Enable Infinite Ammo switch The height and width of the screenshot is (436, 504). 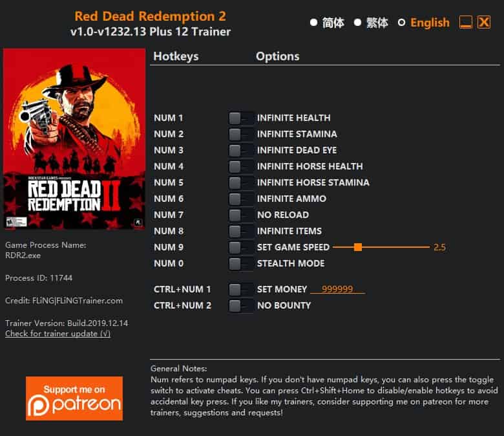[240, 199]
